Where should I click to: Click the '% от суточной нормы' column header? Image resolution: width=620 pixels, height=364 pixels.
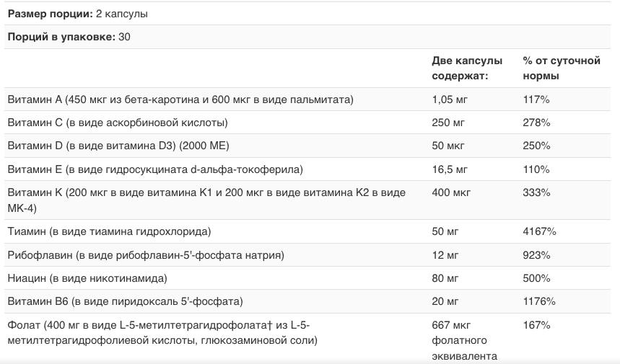click(562, 68)
